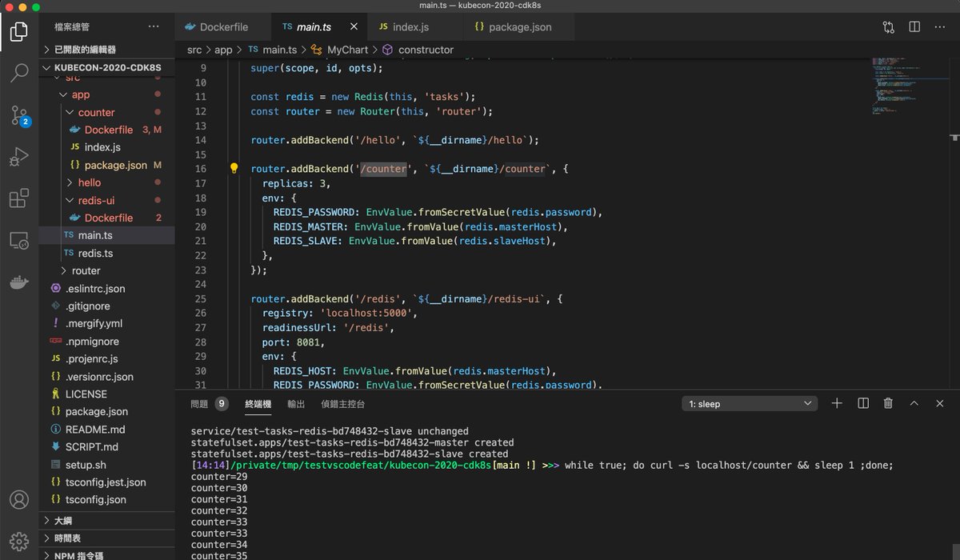Open the Search view in activity bar
This screenshot has height=560, width=960.
[19, 74]
